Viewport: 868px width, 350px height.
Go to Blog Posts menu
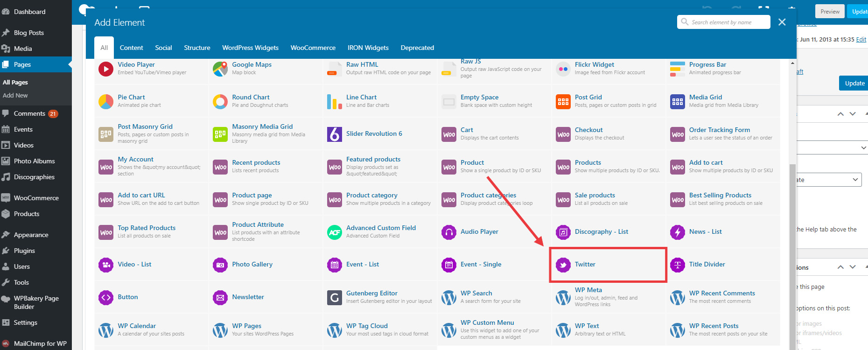pos(36,33)
